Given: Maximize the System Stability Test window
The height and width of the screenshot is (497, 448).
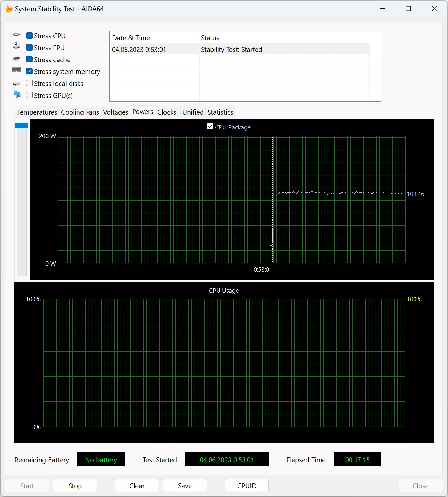Looking at the screenshot, I should tap(408, 9).
